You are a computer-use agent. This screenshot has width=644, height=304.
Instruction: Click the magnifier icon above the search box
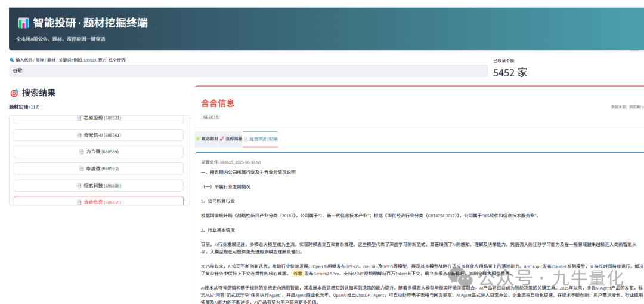coord(11,60)
